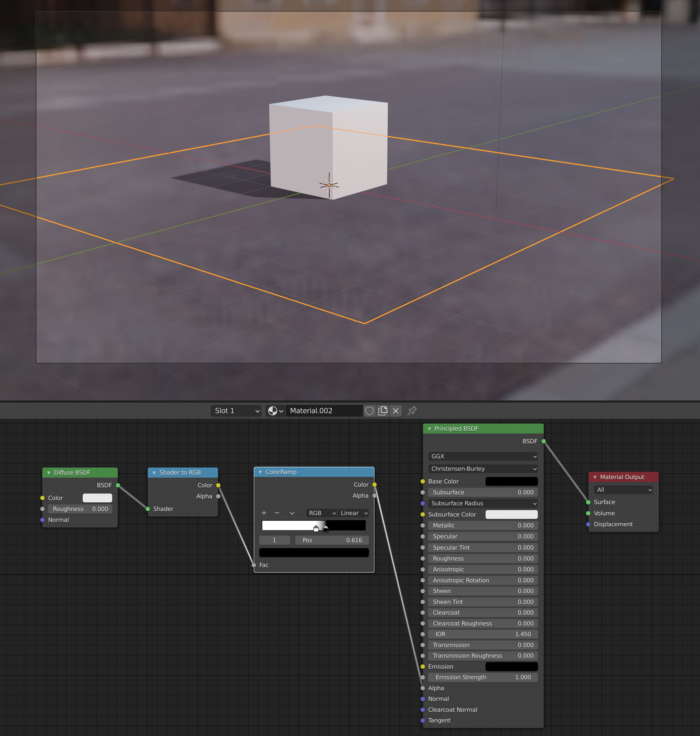Pin the material data-block with the pin icon

[411, 411]
